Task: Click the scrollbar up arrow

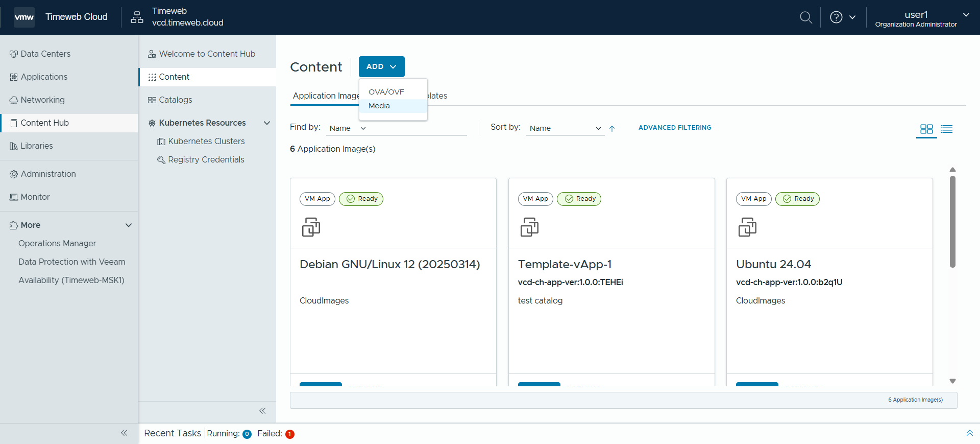Action: click(952, 170)
